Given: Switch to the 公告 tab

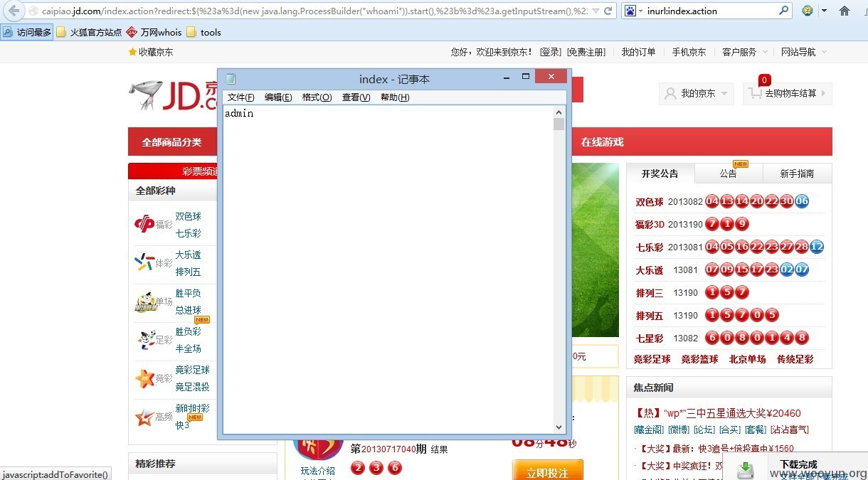Looking at the screenshot, I should pyautogui.click(x=729, y=174).
